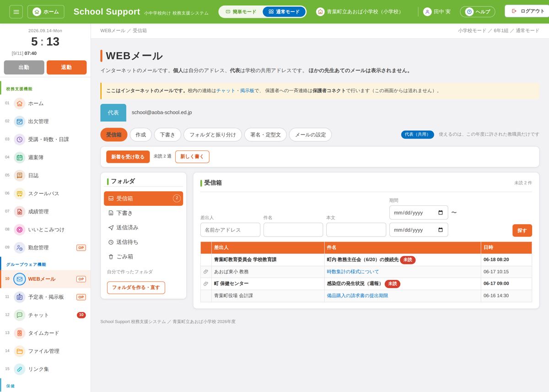Click the チャット speech bubble icon
The width and height of the screenshot is (549, 392).
click(20, 315)
